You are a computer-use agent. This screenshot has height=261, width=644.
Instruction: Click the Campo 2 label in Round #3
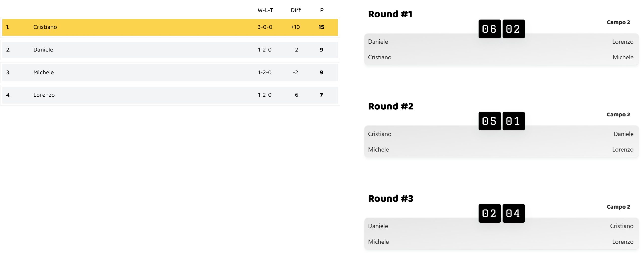tap(618, 207)
